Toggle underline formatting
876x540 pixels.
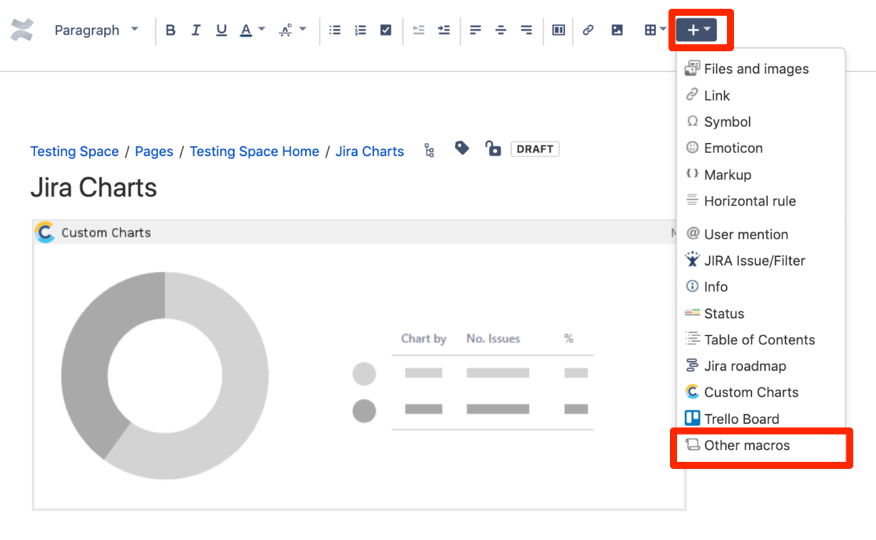[x=221, y=30]
